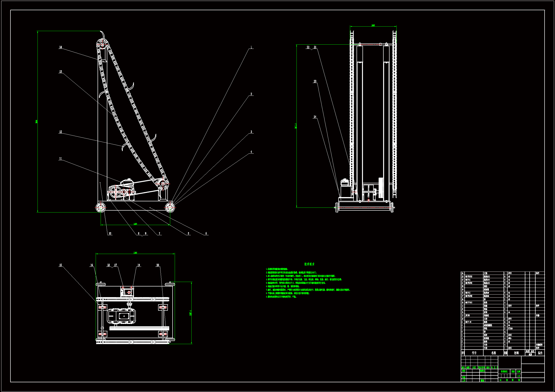Select the 1490 wheelbase dimension text
555x392 pixels.
135,224
